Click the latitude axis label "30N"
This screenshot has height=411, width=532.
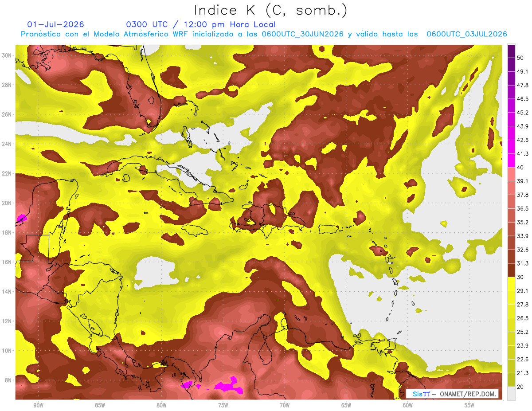(7, 55)
